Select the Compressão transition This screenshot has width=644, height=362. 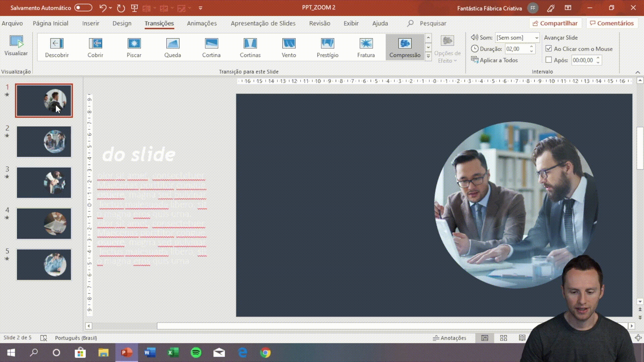(405, 47)
